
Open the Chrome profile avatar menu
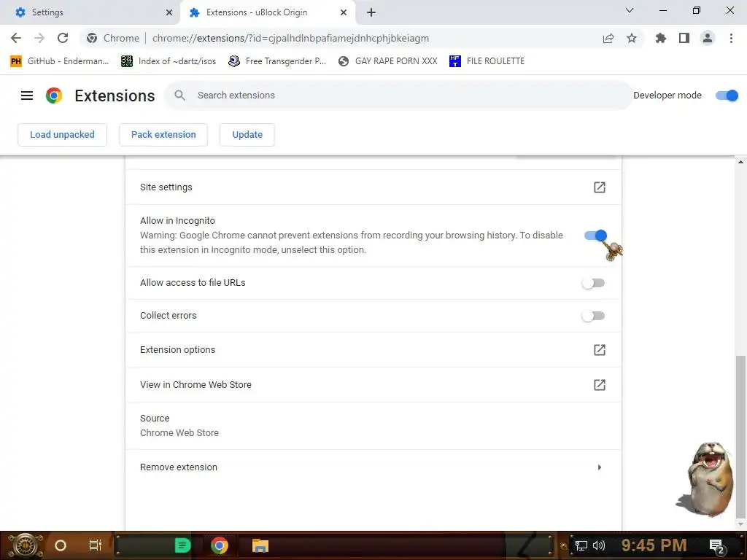click(x=708, y=38)
